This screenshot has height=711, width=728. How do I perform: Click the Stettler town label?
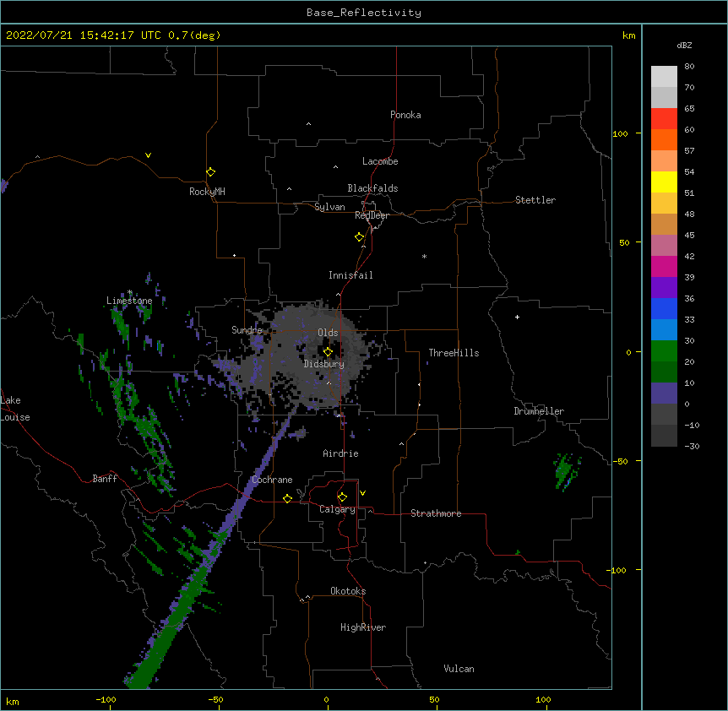pyautogui.click(x=535, y=200)
